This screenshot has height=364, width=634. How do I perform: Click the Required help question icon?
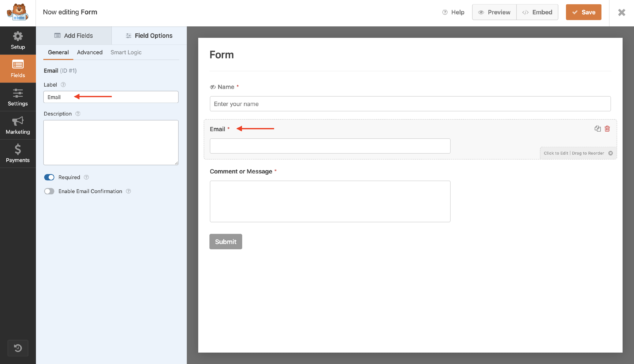click(86, 177)
